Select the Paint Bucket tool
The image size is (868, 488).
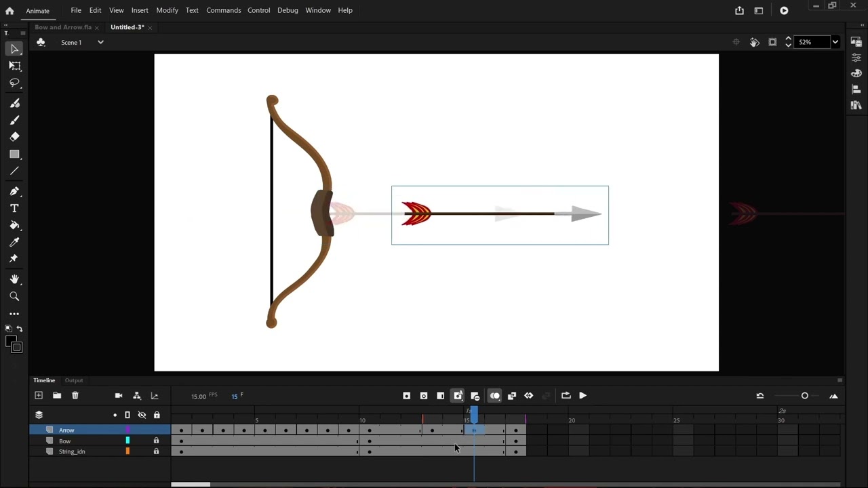click(14, 225)
